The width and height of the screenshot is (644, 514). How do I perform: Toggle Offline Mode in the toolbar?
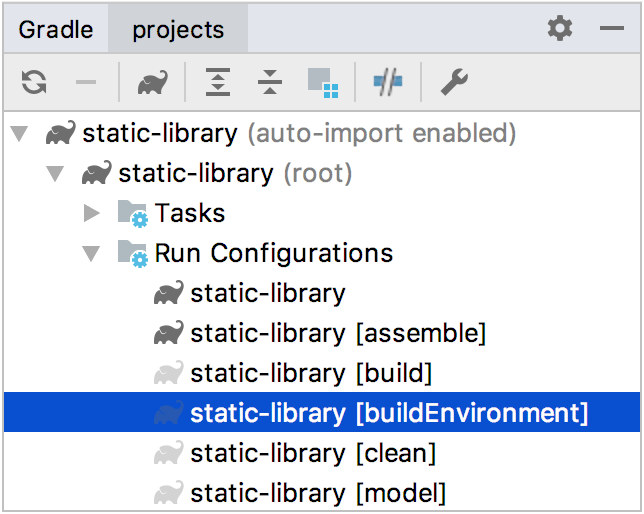[387, 83]
